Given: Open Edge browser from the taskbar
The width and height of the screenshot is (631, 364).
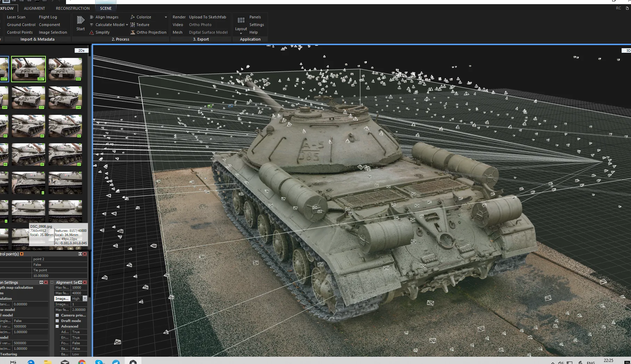Looking at the screenshot, I should pyautogui.click(x=31, y=362).
